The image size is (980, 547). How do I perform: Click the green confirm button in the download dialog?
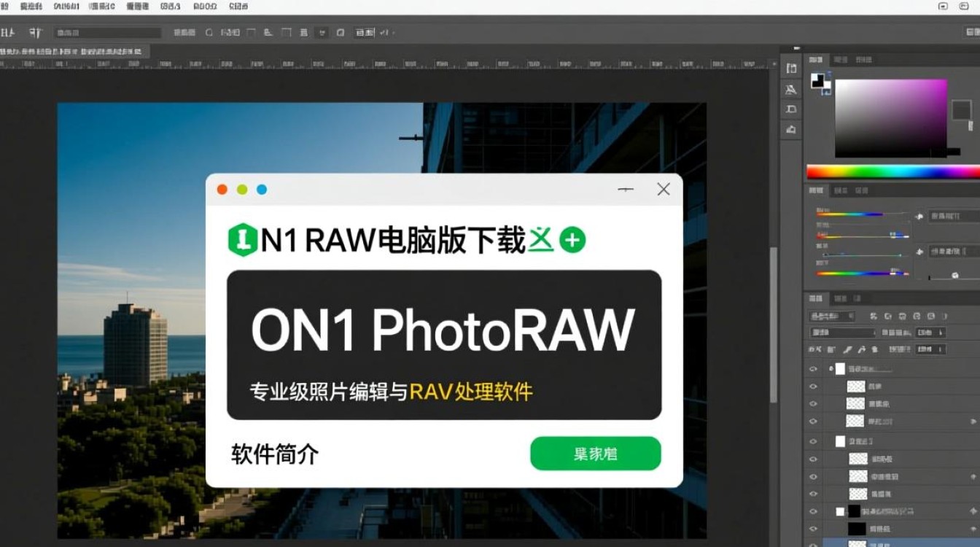click(x=595, y=453)
